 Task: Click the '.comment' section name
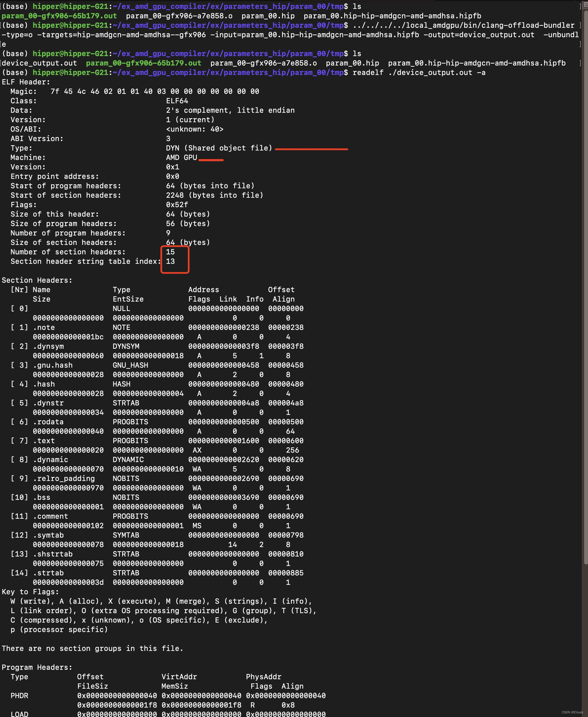point(51,517)
